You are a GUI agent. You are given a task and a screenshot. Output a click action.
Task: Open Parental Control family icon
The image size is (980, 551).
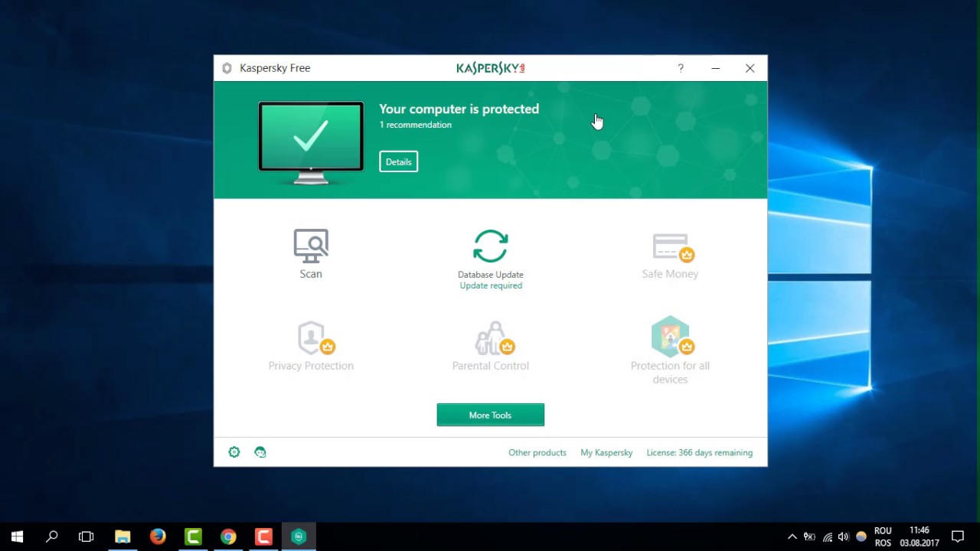click(x=494, y=337)
